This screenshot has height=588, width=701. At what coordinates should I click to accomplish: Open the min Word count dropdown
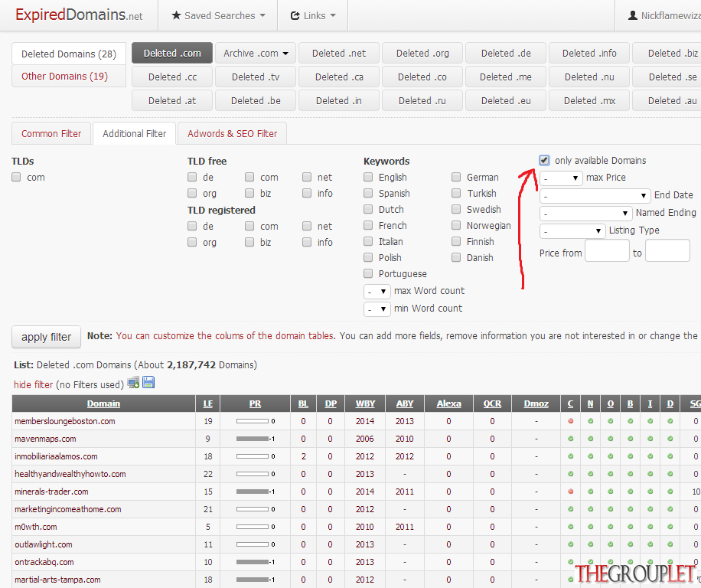click(x=377, y=309)
